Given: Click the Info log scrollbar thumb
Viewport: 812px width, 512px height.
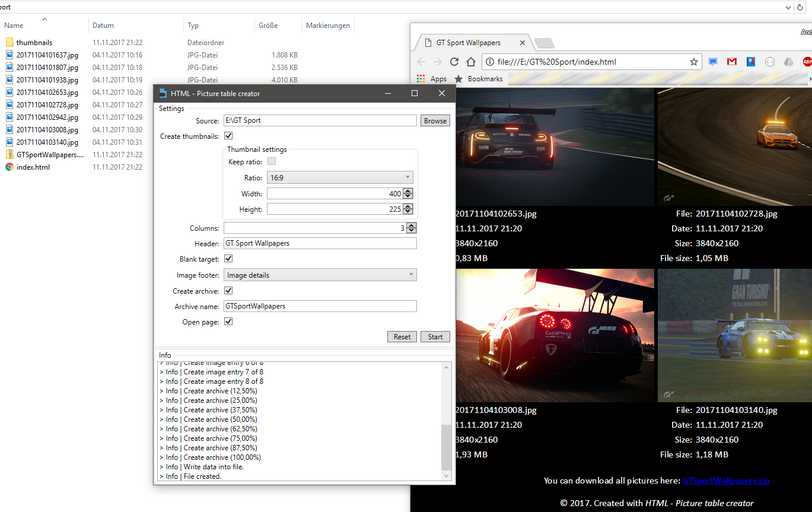Looking at the screenshot, I should tap(447, 447).
